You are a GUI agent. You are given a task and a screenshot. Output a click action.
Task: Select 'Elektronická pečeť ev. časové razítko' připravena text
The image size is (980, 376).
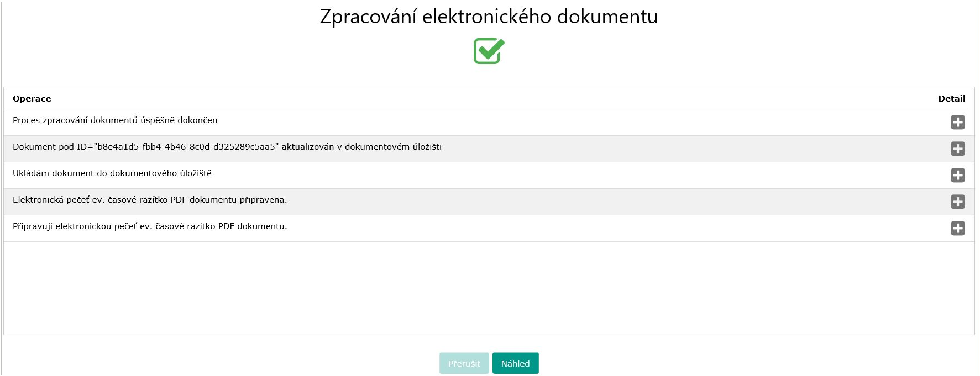[x=150, y=200]
